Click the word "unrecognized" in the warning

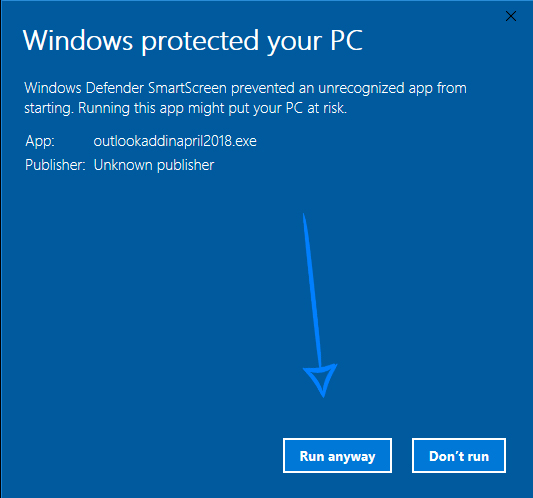click(361, 89)
